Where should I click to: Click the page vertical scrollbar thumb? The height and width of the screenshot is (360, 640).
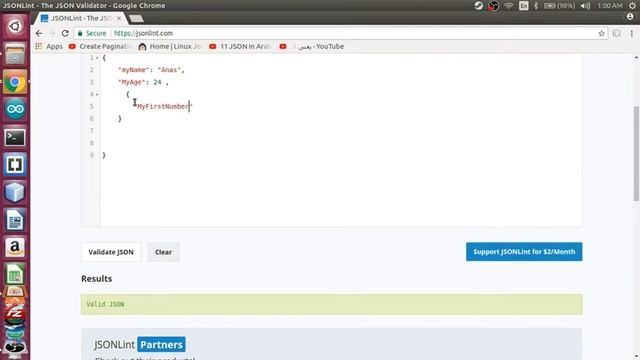[x=636, y=153]
